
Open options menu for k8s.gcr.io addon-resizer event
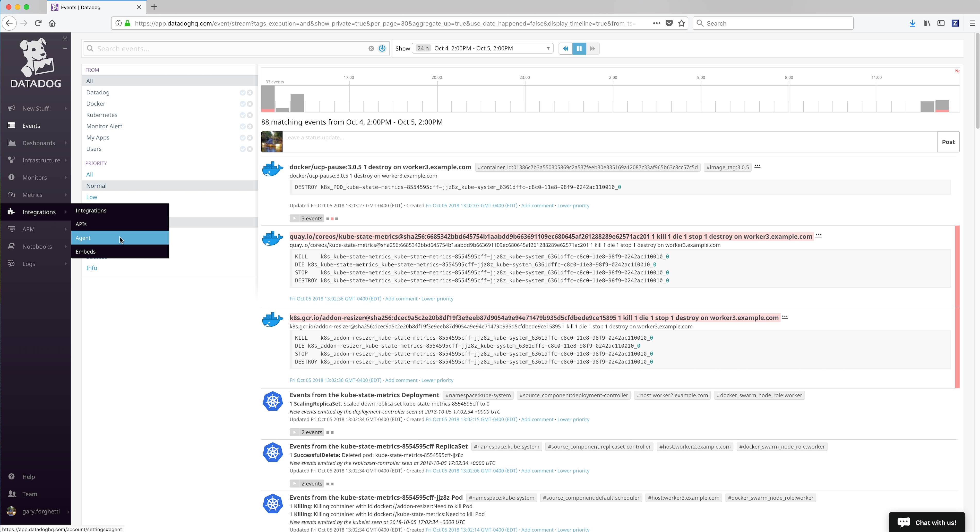click(785, 317)
